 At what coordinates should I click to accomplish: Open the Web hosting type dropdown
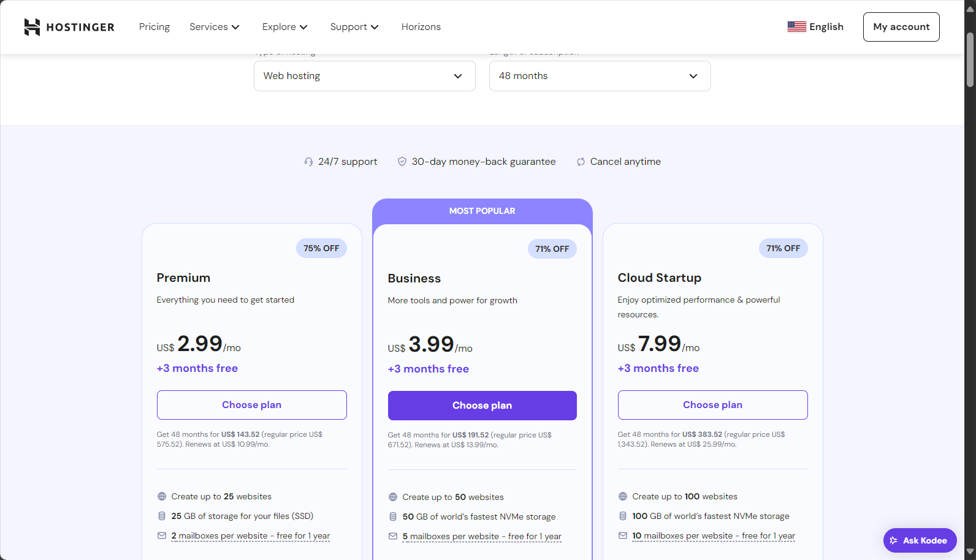(365, 76)
